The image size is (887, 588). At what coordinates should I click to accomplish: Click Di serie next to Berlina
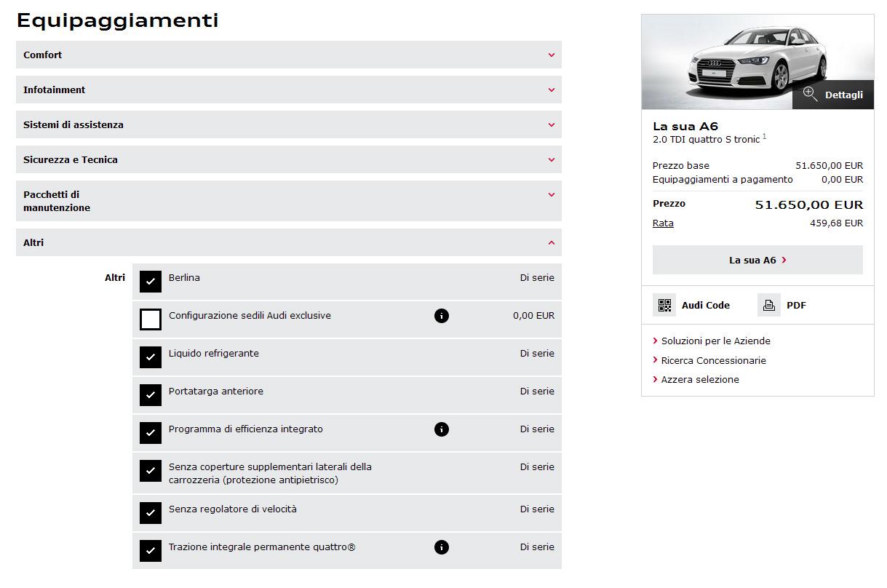coord(537,278)
